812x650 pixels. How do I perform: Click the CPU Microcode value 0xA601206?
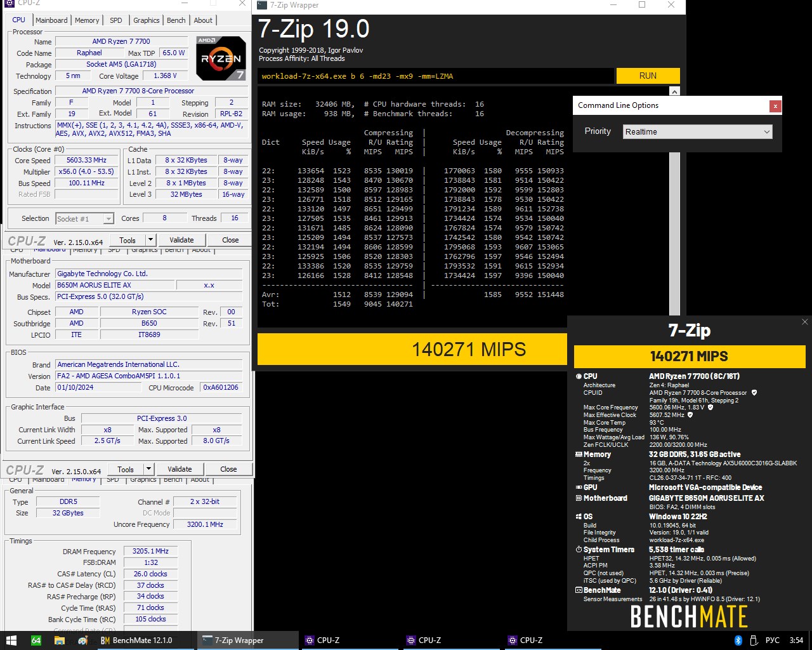(x=221, y=387)
